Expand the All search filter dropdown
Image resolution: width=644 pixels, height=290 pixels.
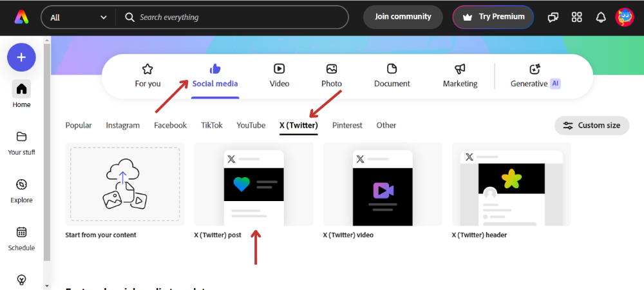click(x=79, y=17)
